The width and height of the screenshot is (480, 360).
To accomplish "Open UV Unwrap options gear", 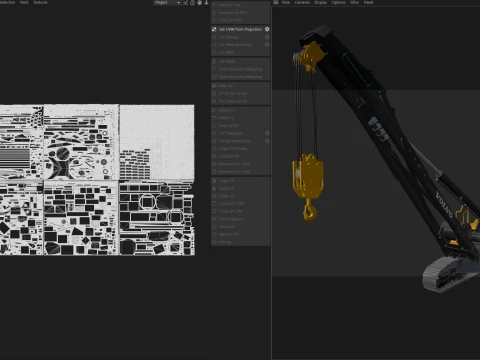I will [x=267, y=37].
